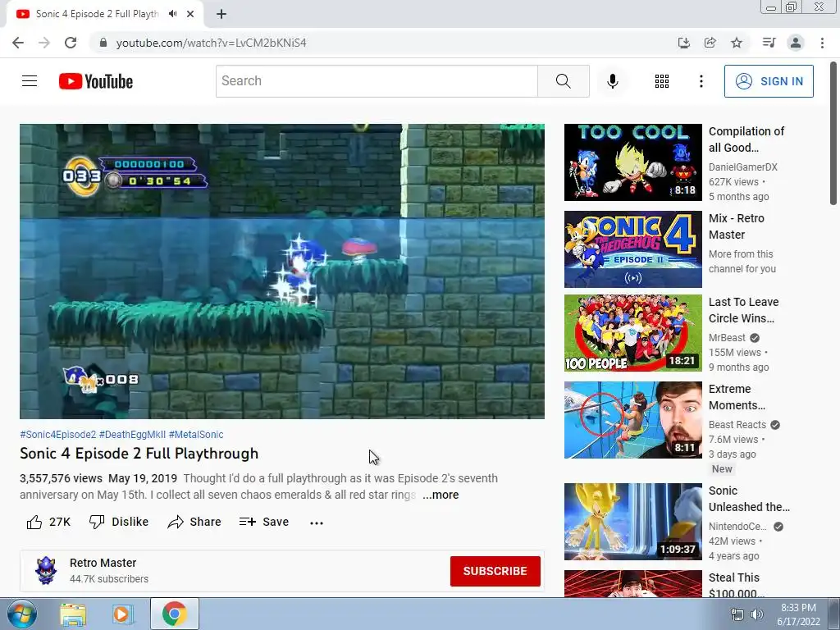Image resolution: width=840 pixels, height=630 pixels.
Task: Focus the YouTube Search field
Action: click(x=377, y=81)
